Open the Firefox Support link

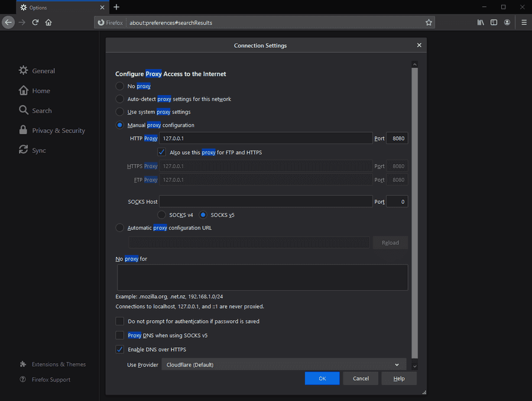(51, 380)
